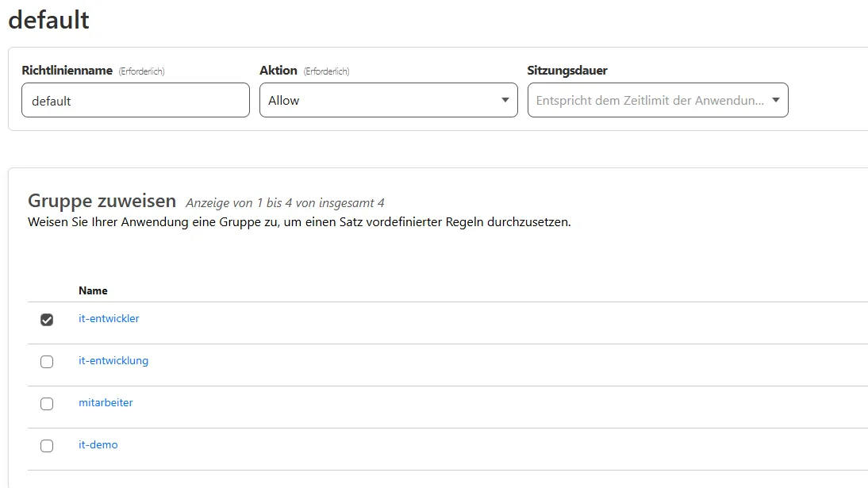Click the Gruppe zuweisen section heading
This screenshot has height=488, width=868.
tap(102, 202)
